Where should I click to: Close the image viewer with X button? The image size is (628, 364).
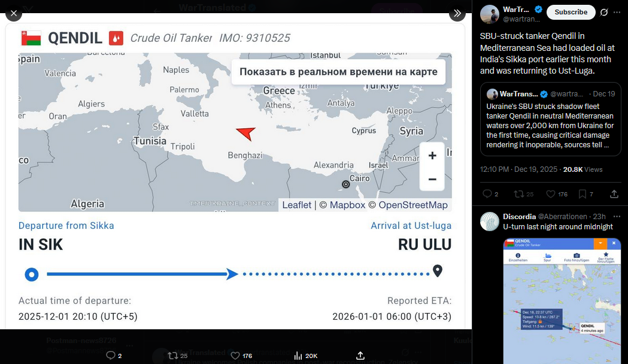click(14, 14)
